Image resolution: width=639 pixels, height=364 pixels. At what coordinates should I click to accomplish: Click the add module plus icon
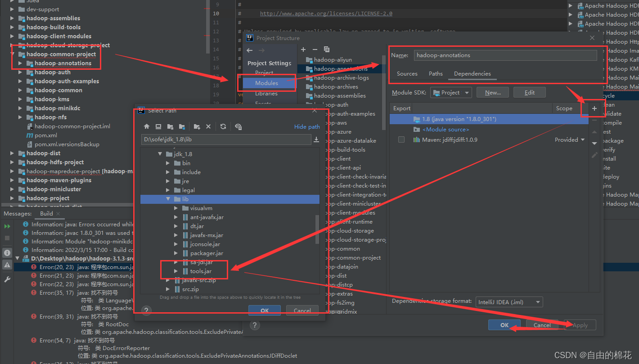303,49
